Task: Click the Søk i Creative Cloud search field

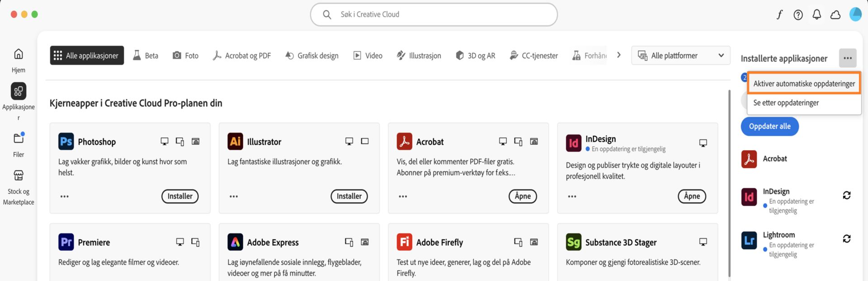Action: click(434, 14)
